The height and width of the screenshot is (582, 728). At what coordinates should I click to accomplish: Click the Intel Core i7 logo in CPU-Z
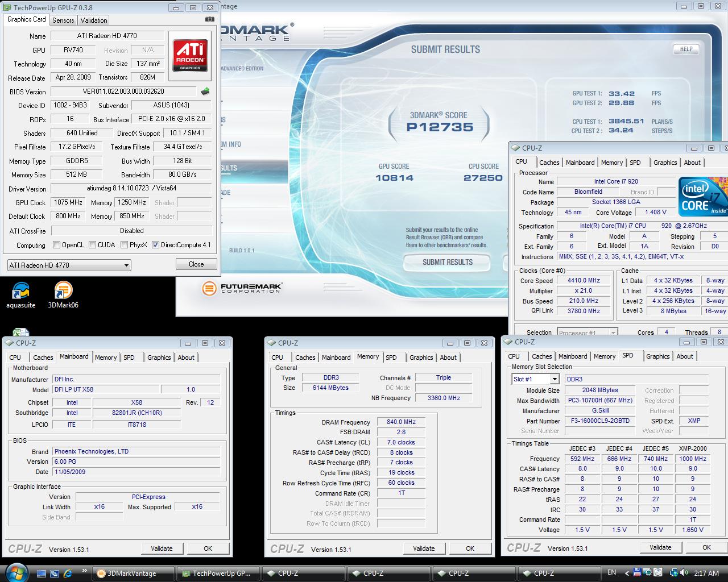tap(703, 197)
